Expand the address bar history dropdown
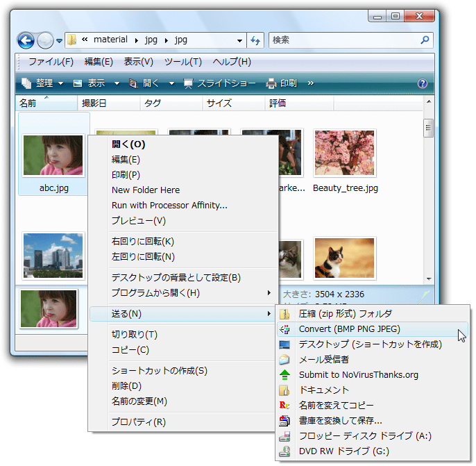 [239, 41]
